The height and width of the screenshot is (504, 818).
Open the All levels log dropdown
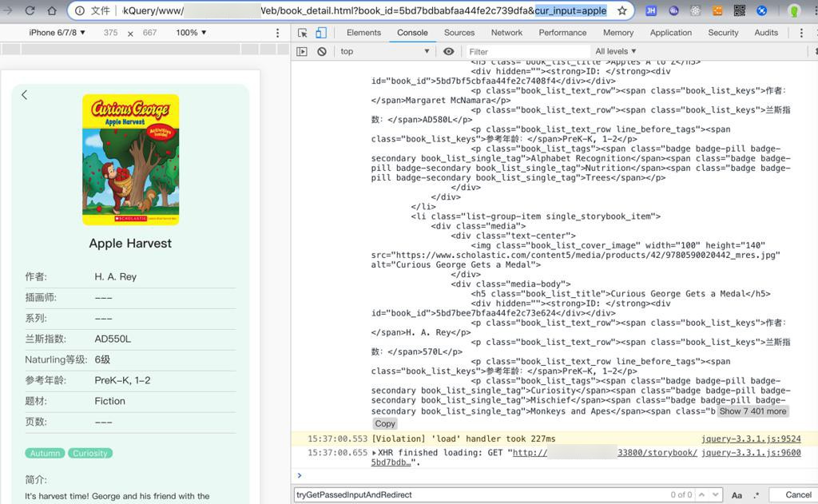pyautogui.click(x=616, y=51)
